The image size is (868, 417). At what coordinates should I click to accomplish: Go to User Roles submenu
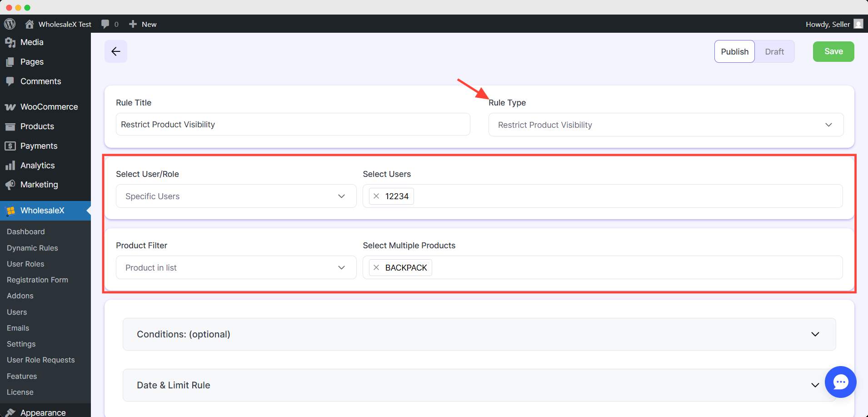pyautogui.click(x=25, y=264)
